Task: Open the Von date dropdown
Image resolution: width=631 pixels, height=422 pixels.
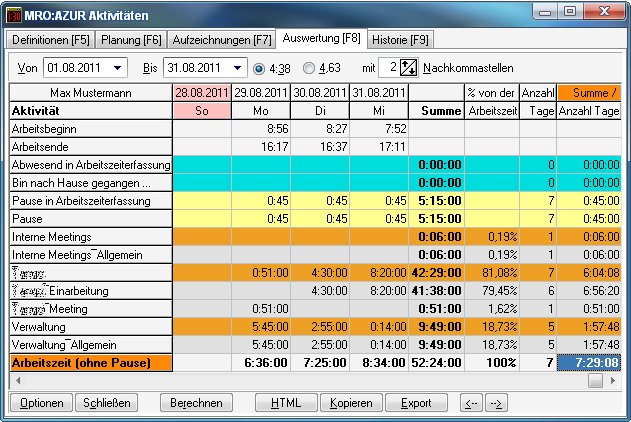Action: pyautogui.click(x=119, y=68)
